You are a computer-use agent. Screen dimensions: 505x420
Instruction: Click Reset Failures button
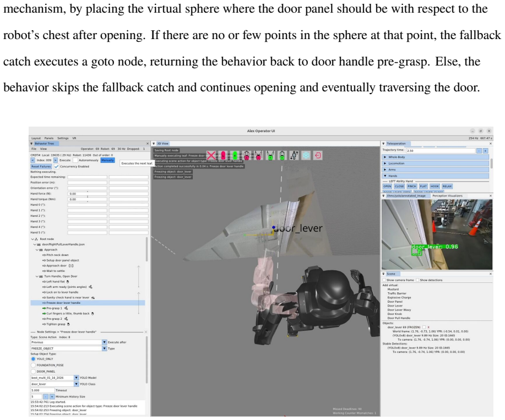coord(41,166)
